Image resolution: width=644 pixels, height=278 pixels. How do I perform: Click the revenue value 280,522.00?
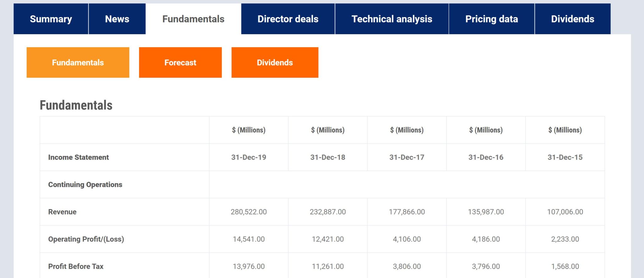(x=248, y=212)
